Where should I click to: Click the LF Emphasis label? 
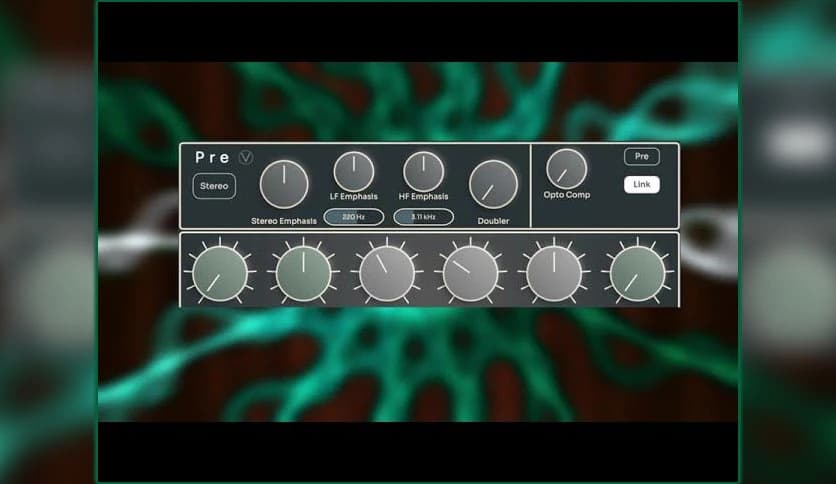click(x=353, y=197)
